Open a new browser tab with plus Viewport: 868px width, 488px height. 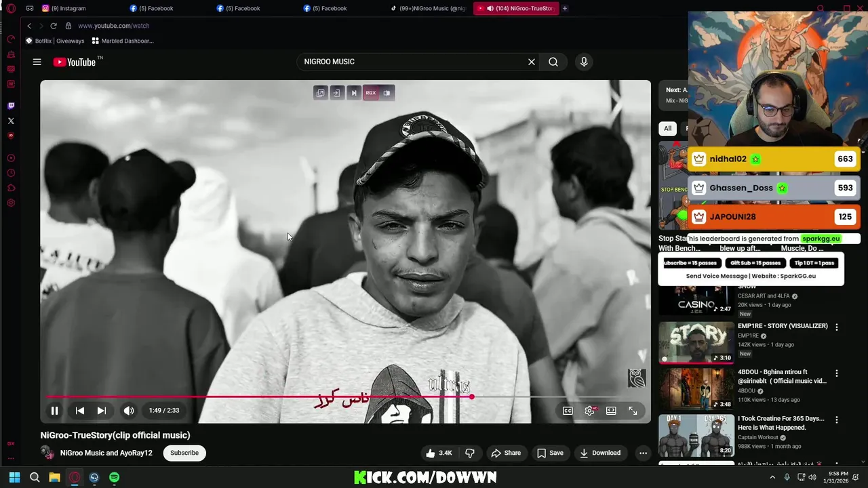click(x=564, y=8)
